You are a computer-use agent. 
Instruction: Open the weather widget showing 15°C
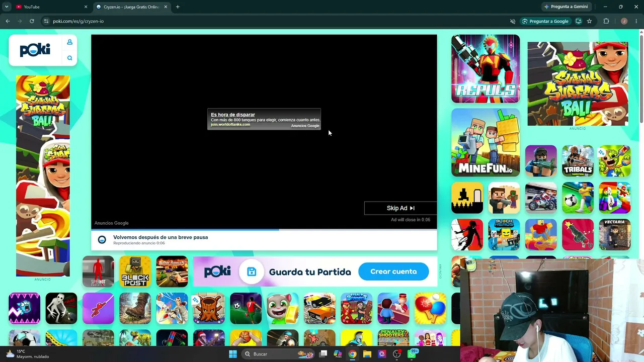[x=28, y=354]
